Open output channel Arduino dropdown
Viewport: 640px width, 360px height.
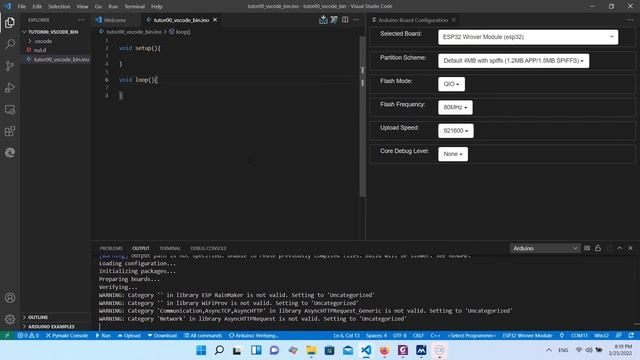tap(545, 248)
